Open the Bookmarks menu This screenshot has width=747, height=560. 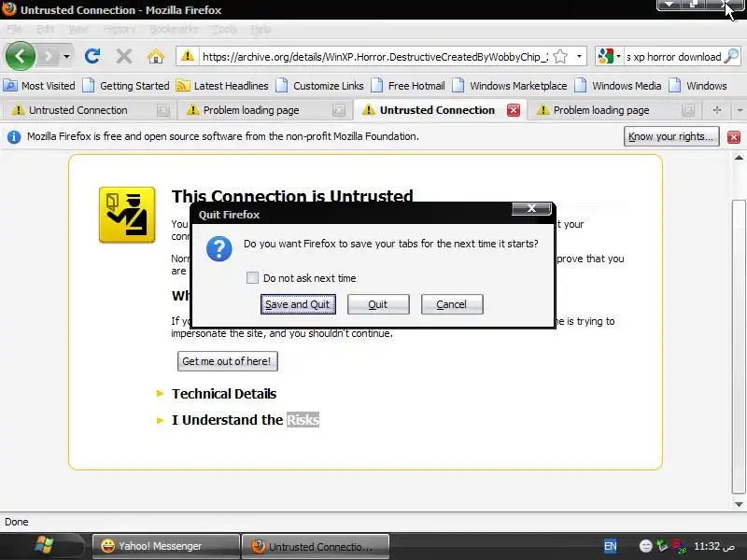click(x=174, y=30)
